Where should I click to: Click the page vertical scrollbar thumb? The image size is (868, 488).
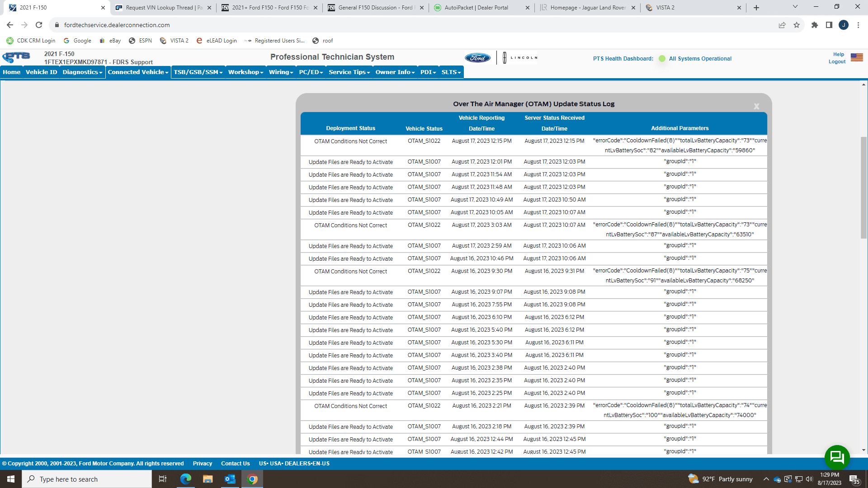863,188
